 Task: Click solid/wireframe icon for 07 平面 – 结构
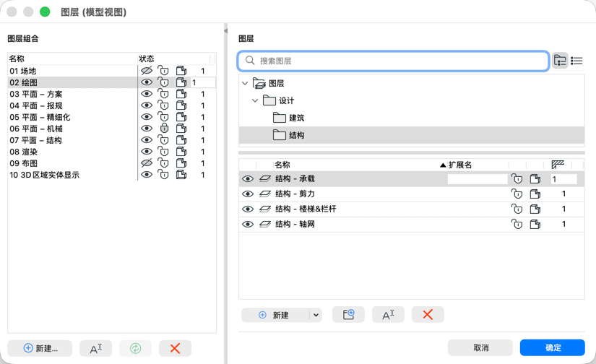pos(181,140)
